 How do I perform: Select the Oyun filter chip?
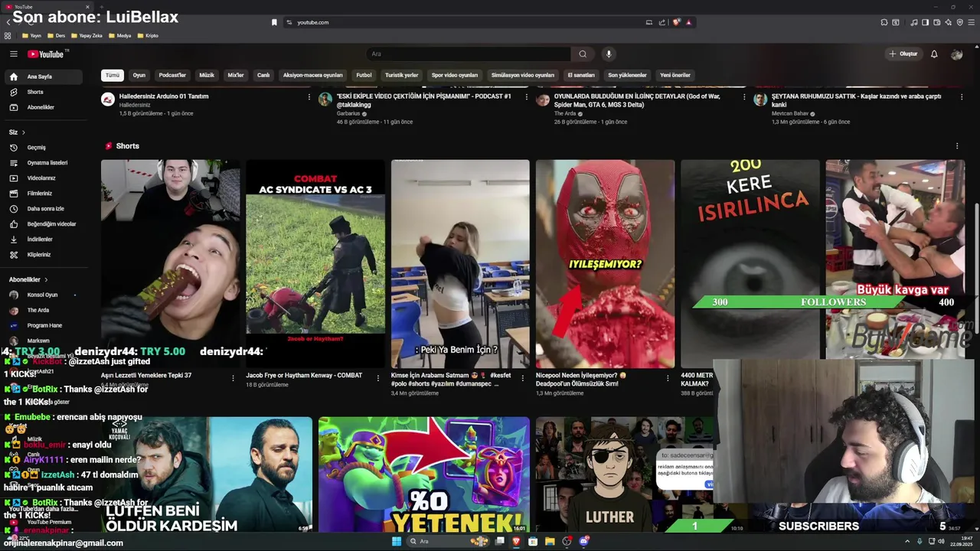click(x=139, y=75)
